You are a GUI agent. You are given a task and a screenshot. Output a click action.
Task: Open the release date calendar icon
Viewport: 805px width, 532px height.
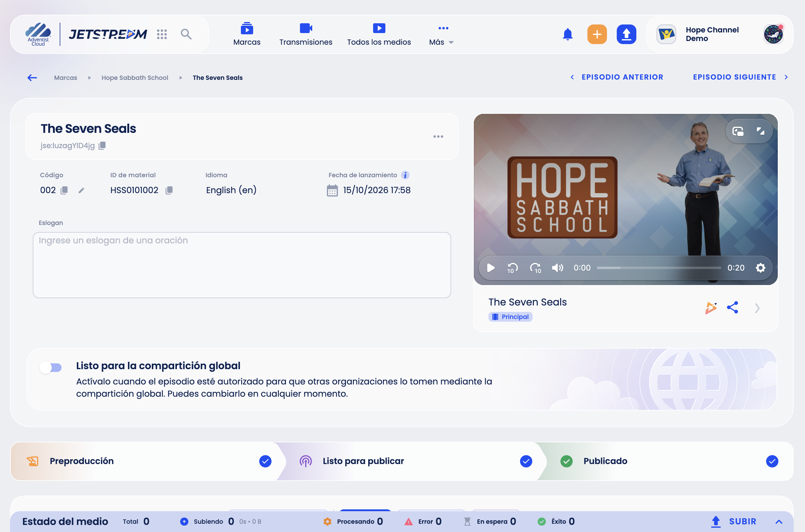pyautogui.click(x=332, y=190)
